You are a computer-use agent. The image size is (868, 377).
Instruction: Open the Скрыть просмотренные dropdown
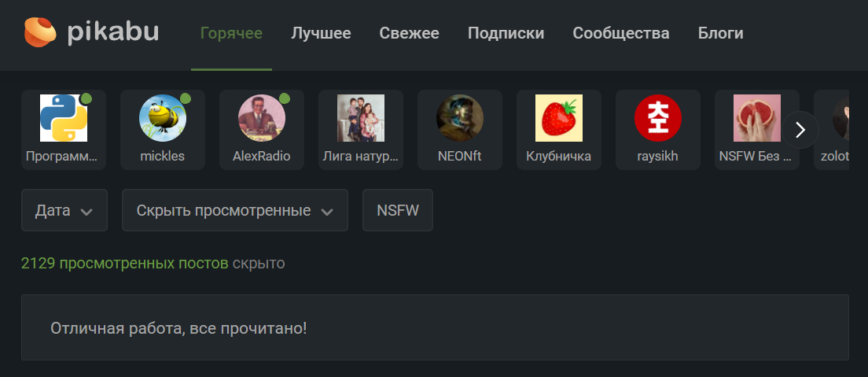coord(235,210)
